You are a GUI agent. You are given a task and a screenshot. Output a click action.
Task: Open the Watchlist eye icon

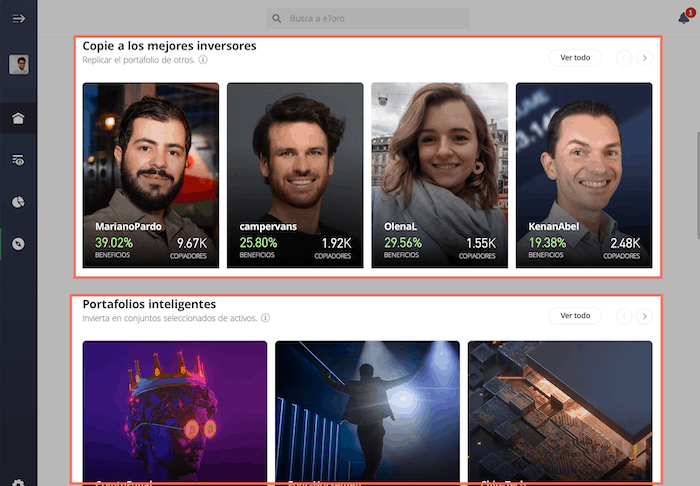pos(18,160)
